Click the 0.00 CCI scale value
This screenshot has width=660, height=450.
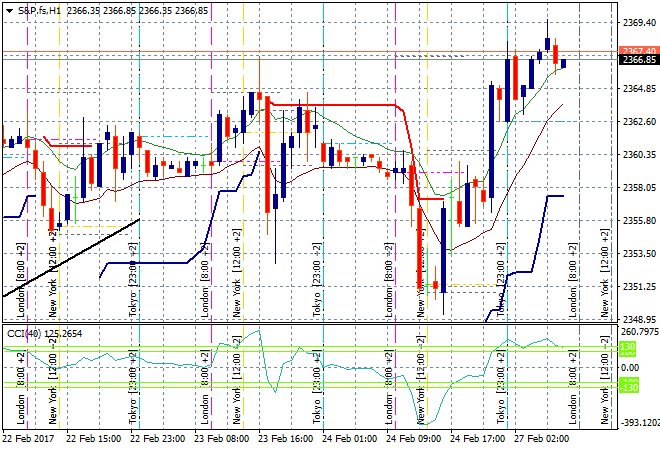[x=632, y=368]
